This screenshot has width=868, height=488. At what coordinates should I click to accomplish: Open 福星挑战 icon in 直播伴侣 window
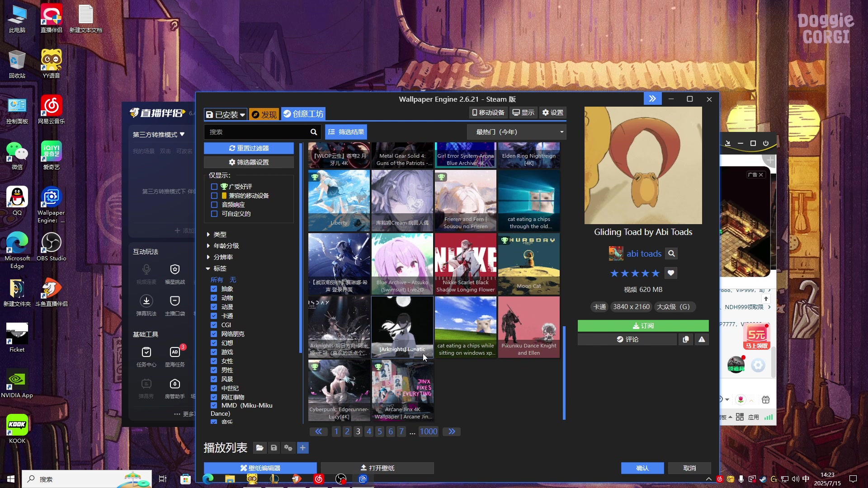point(175,269)
